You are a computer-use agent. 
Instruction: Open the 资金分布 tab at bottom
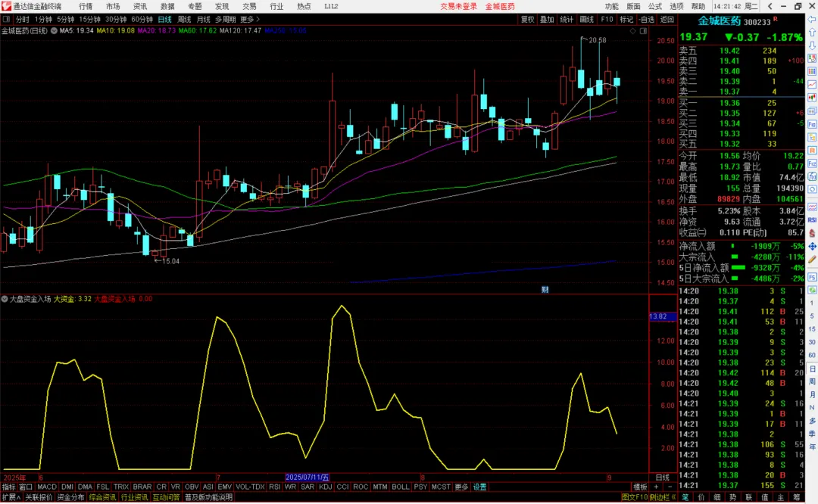pyautogui.click(x=70, y=498)
